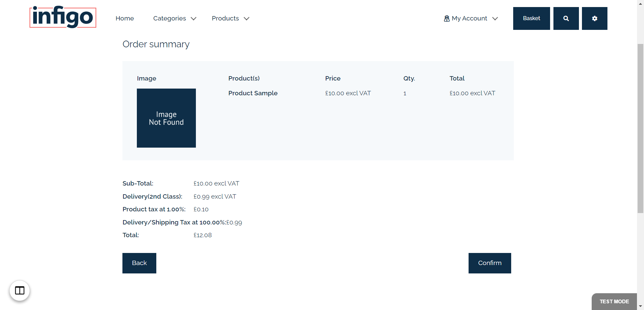
Task: Open the settings gear button
Action: pyautogui.click(x=594, y=18)
